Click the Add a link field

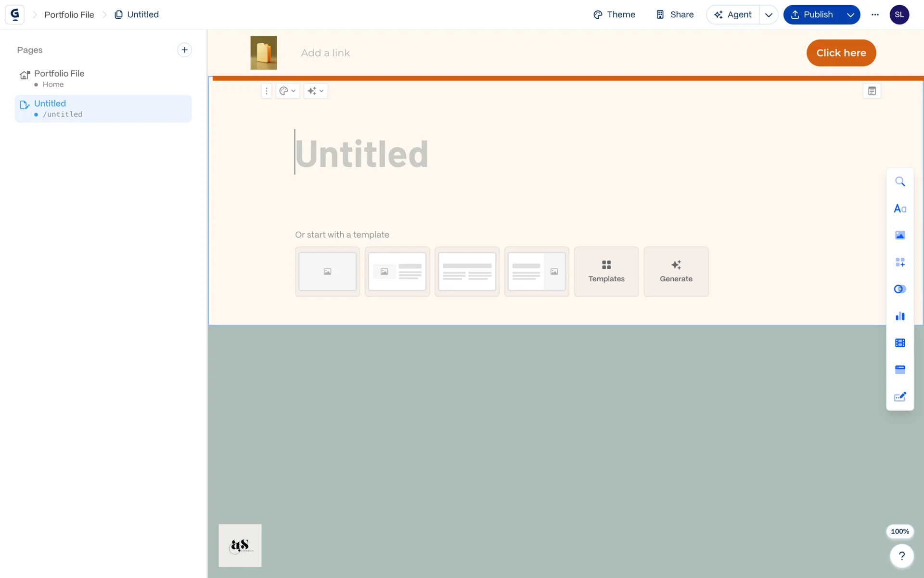(325, 53)
